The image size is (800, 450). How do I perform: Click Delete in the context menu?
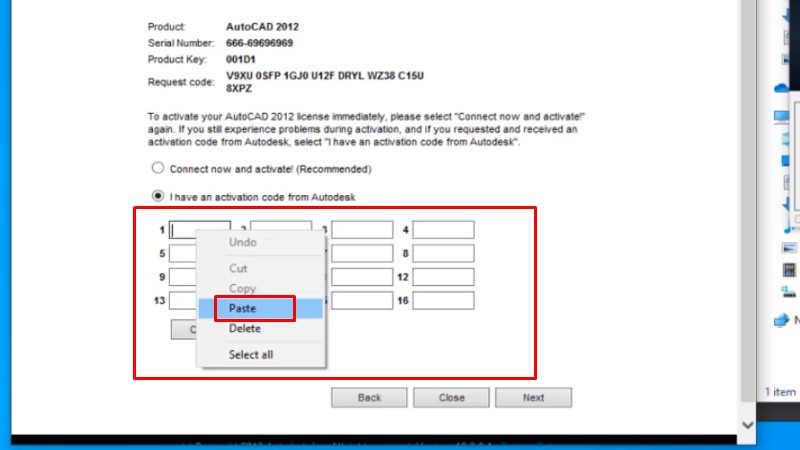[x=245, y=328]
